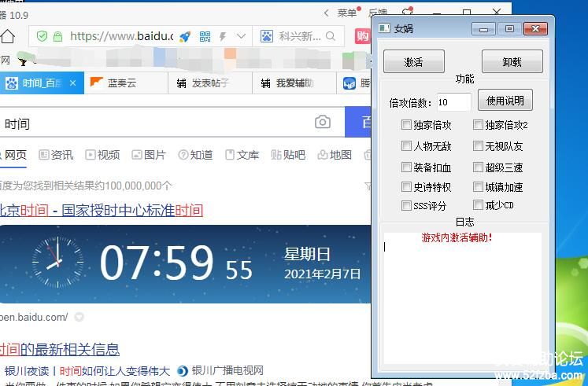Screen dimensions: 588x386
Task: Enable the 独家倍攻2 checkbox
Action: (x=478, y=124)
